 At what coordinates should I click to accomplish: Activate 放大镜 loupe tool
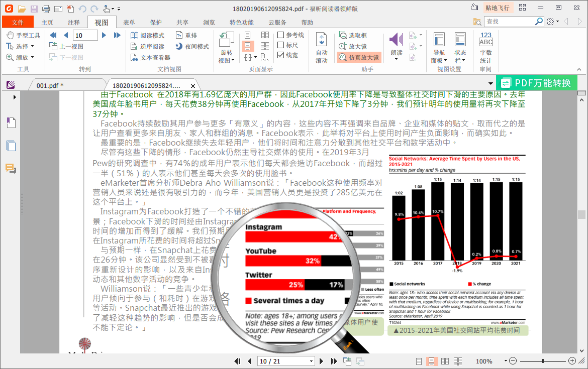pyautogui.click(x=353, y=47)
